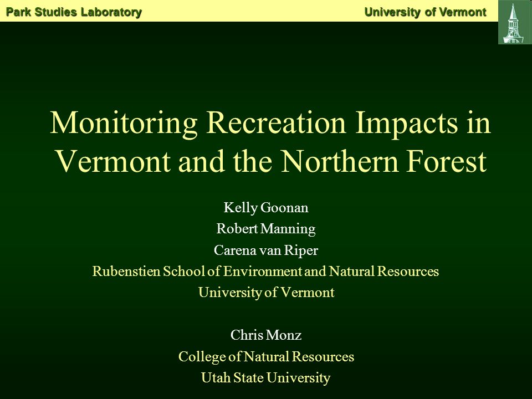
Task: Click College of Natural Resources line
Action: click(267, 356)
